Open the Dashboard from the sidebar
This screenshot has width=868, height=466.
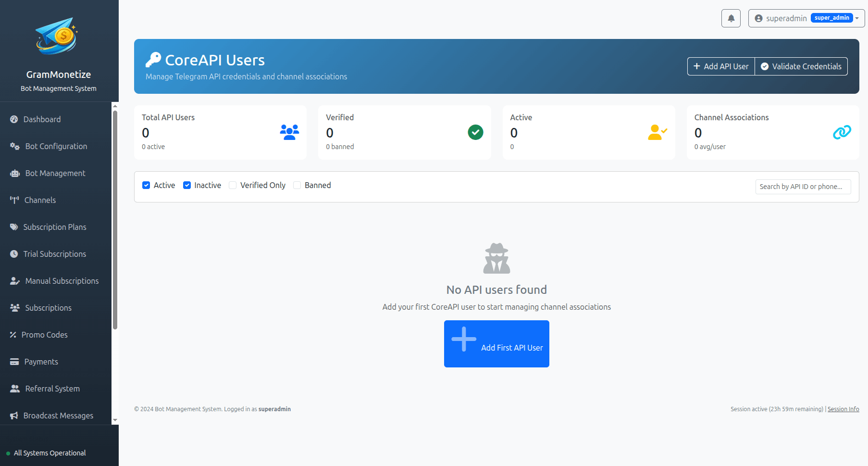(x=41, y=119)
